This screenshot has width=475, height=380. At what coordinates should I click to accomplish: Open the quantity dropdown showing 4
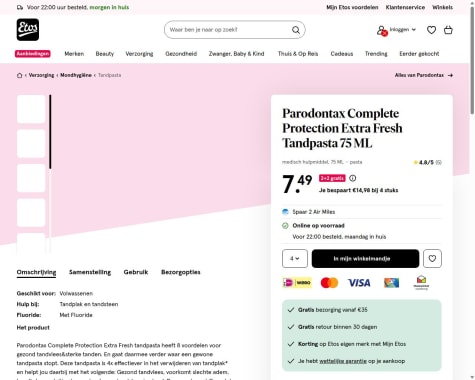pyautogui.click(x=295, y=258)
